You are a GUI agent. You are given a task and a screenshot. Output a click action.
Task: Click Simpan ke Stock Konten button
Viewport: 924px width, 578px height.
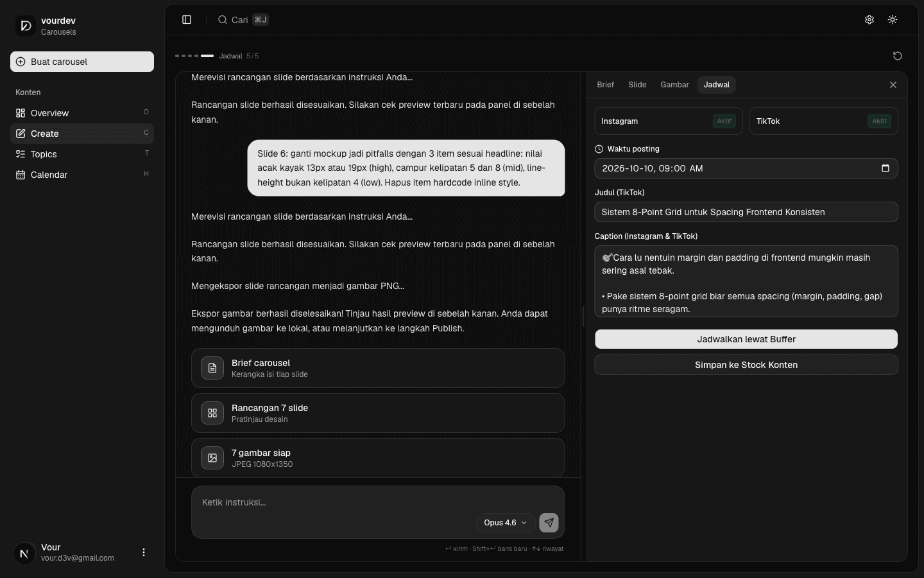coord(746,365)
